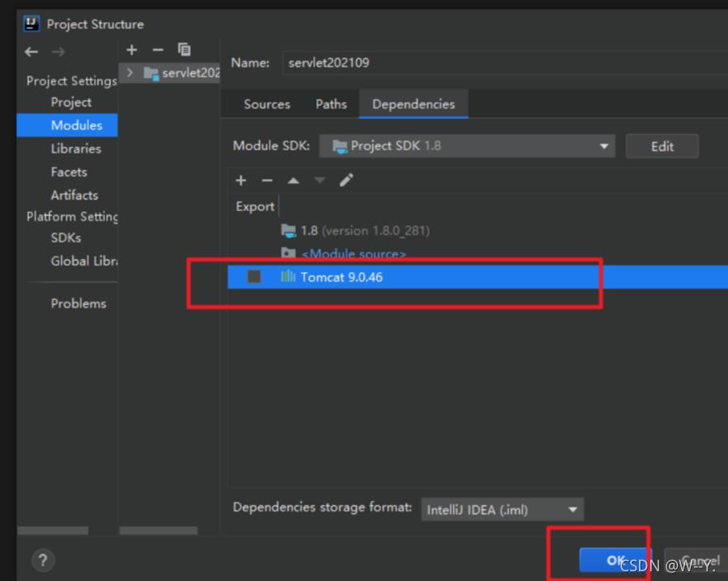Select the Tomcat 9.0.46 dependency row
Screen dimensions: 728x581
point(478,277)
